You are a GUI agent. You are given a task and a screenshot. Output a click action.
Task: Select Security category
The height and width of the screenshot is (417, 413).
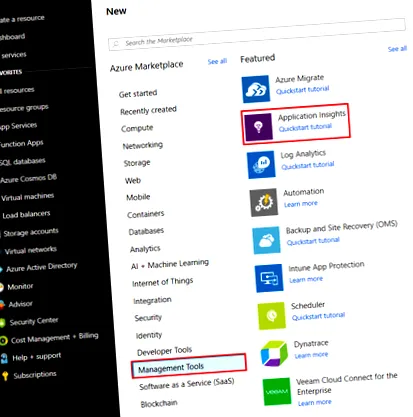tap(148, 318)
